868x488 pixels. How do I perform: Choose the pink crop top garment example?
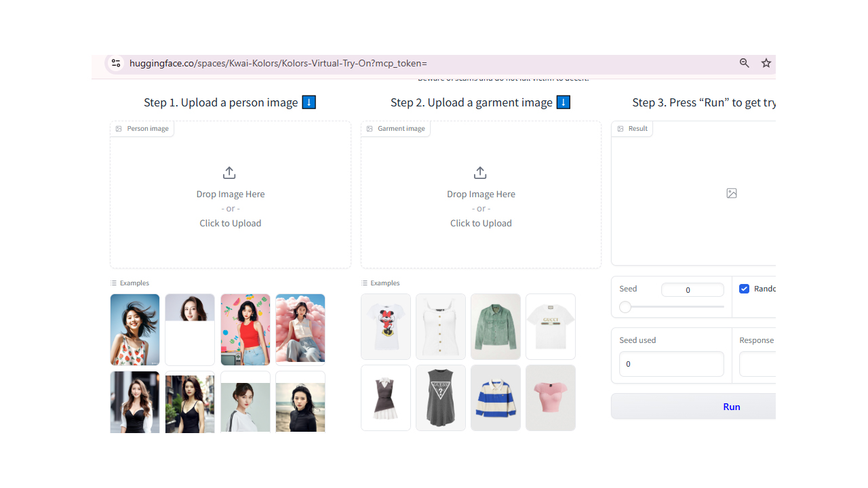[551, 397]
